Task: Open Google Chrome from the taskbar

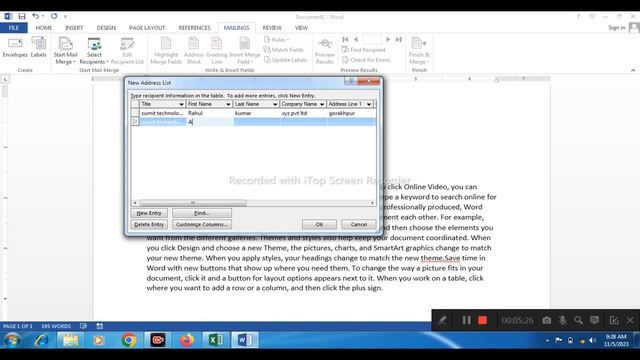Action: (x=129, y=340)
